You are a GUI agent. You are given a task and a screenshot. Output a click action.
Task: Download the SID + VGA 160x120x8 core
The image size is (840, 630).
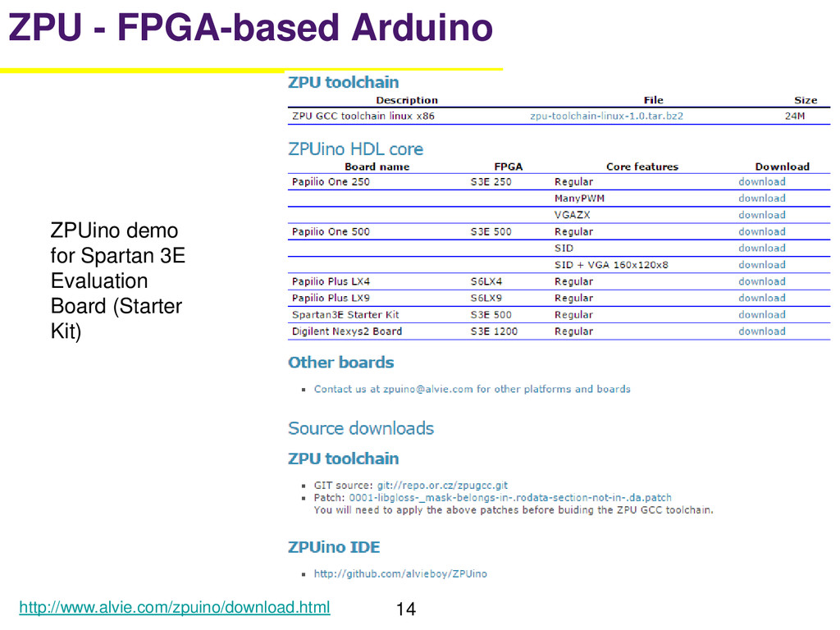[x=762, y=265]
